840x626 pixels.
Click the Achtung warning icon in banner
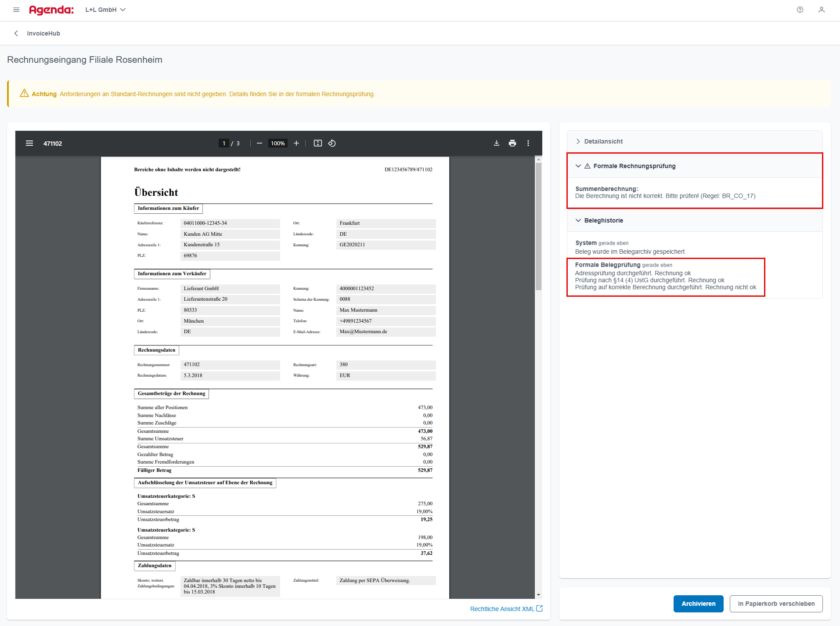tap(24, 94)
